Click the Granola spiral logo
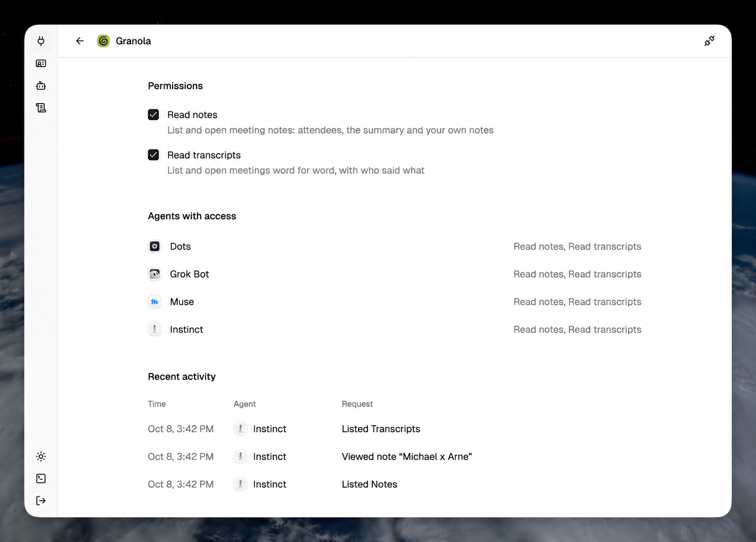 (103, 41)
